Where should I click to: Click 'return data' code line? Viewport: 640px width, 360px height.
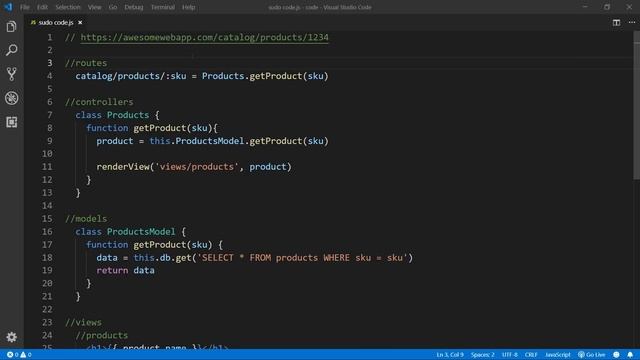click(125, 271)
